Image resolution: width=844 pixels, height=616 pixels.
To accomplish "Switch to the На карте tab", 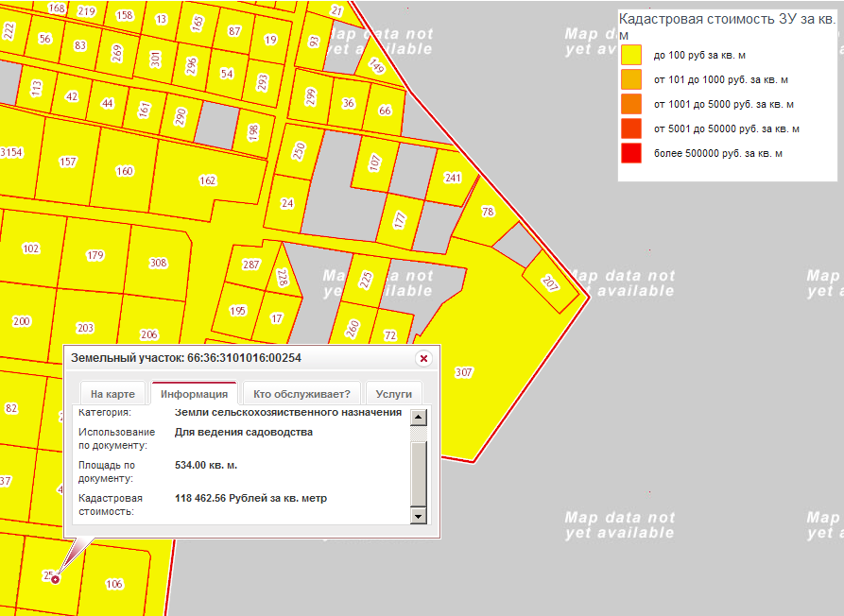I will pyautogui.click(x=112, y=394).
